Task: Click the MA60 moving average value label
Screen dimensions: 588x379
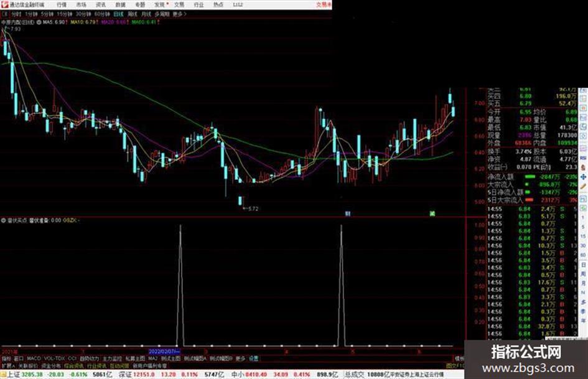Action: point(144,22)
